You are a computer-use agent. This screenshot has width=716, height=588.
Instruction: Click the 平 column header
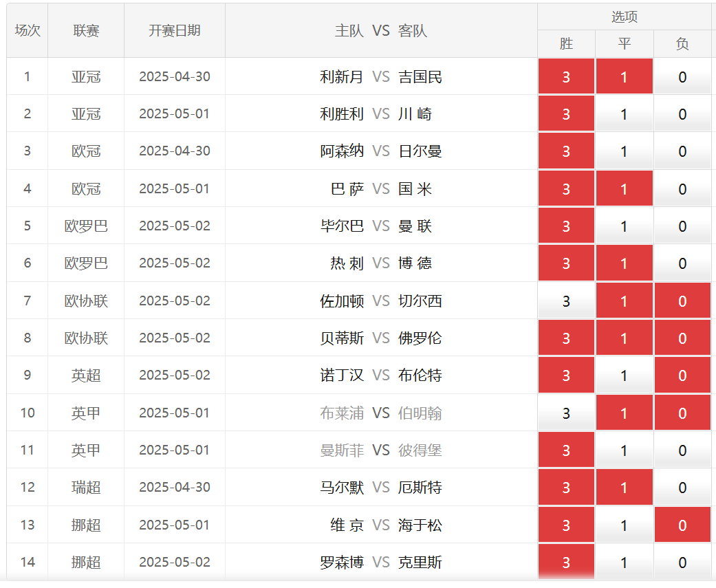625,43
